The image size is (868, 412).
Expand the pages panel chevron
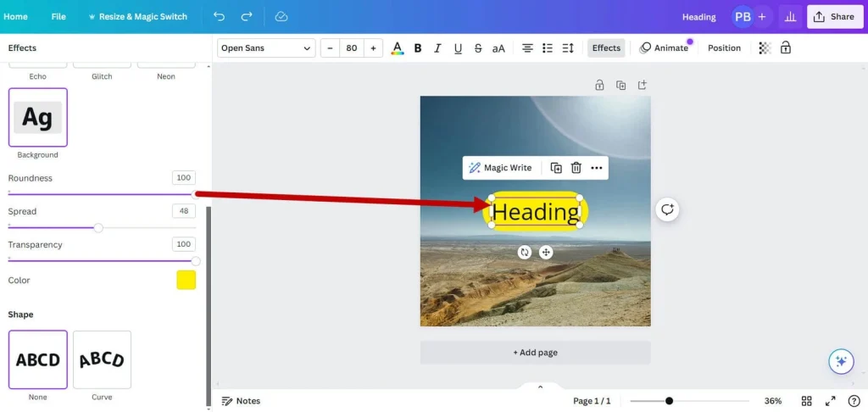(x=540, y=387)
